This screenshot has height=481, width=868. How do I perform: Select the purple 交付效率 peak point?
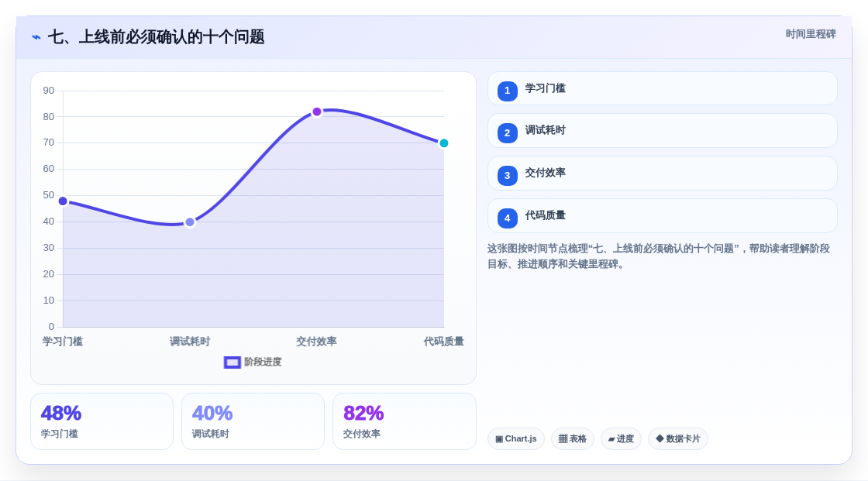[x=317, y=112]
